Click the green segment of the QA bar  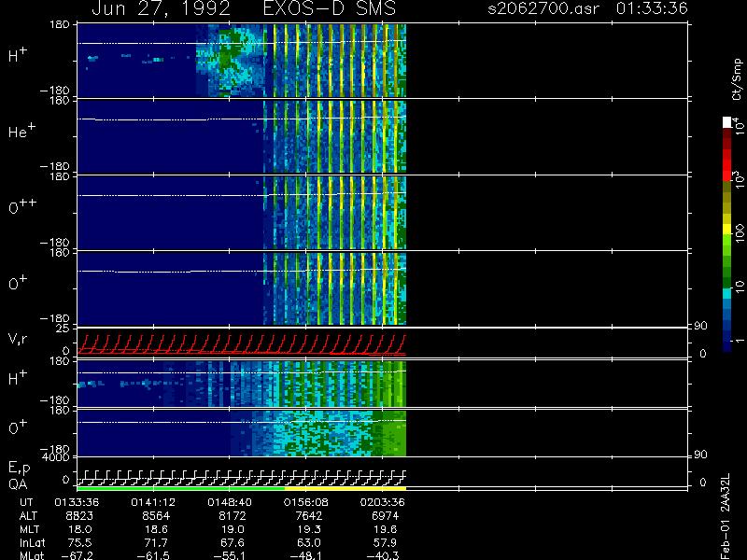180,488
